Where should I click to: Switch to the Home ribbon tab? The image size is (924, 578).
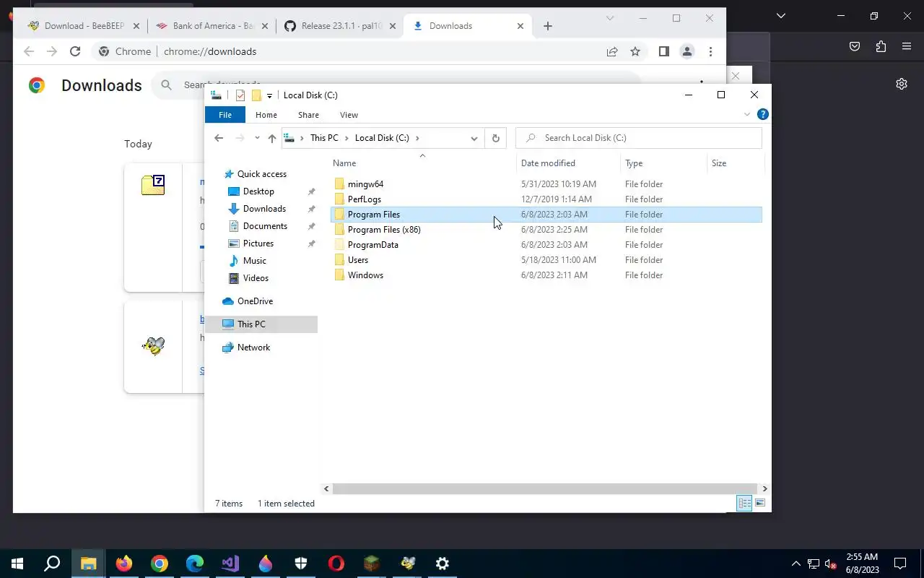click(266, 115)
